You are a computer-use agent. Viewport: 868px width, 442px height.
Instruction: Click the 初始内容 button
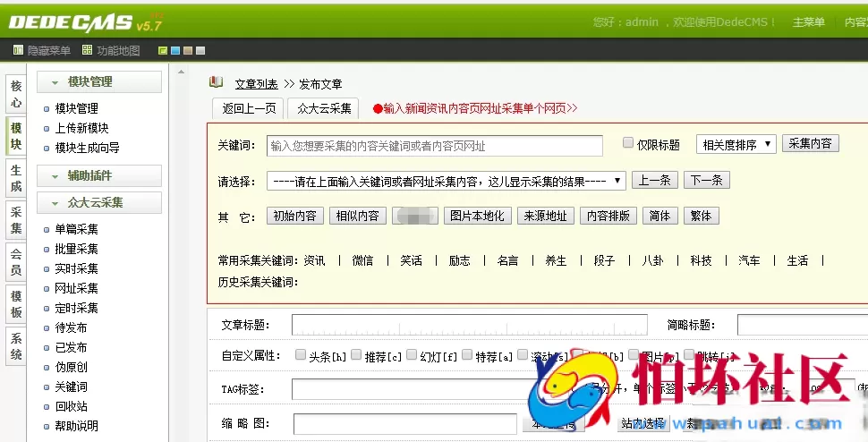[294, 216]
